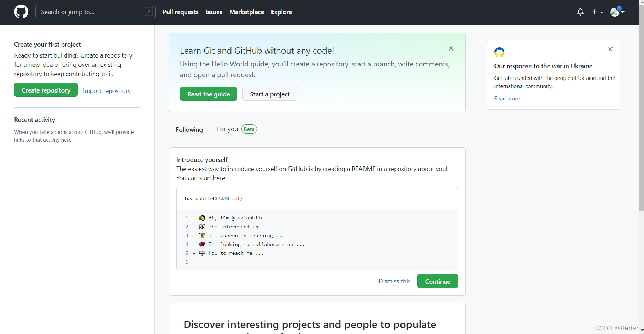Viewport: 644px width, 334px height.
Task: Click 'I'm looking to collaborate on ...' line
Action: click(x=257, y=244)
